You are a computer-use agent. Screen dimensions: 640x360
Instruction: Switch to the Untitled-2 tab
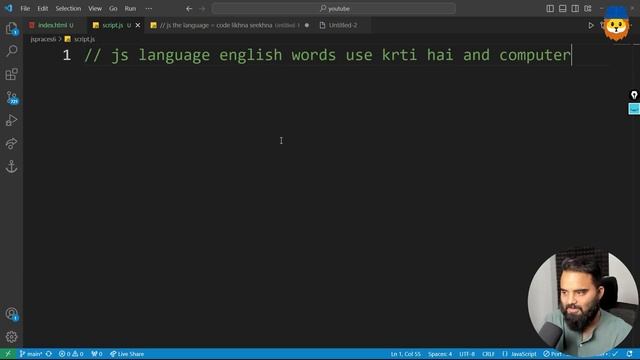coord(343,25)
